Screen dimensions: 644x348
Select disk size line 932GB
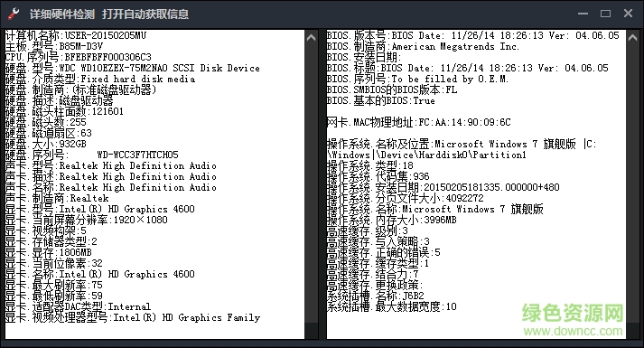point(45,144)
